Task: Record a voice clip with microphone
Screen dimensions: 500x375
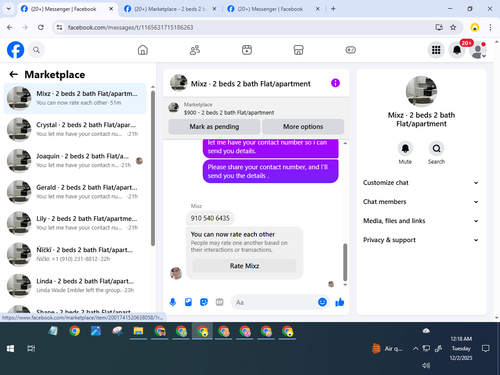Action: [x=173, y=302]
